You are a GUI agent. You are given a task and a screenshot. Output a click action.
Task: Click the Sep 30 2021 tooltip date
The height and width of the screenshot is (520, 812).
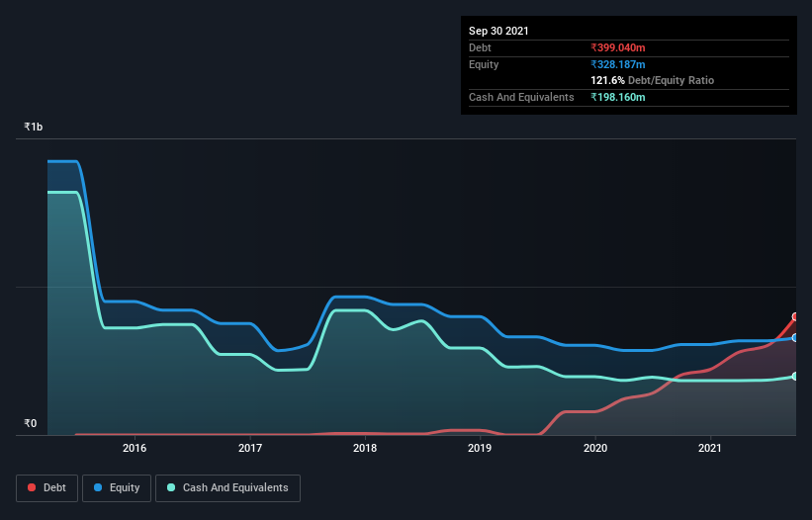(498, 31)
